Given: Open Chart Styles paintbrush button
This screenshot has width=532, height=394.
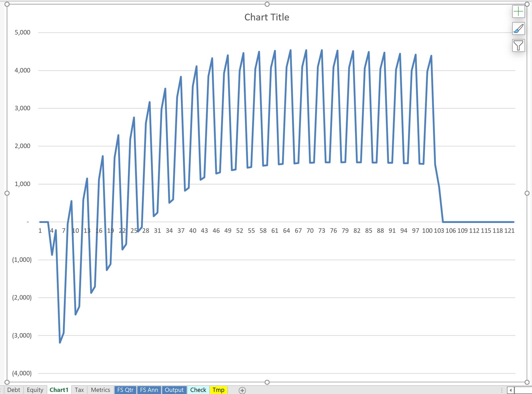Looking at the screenshot, I should (518, 29).
